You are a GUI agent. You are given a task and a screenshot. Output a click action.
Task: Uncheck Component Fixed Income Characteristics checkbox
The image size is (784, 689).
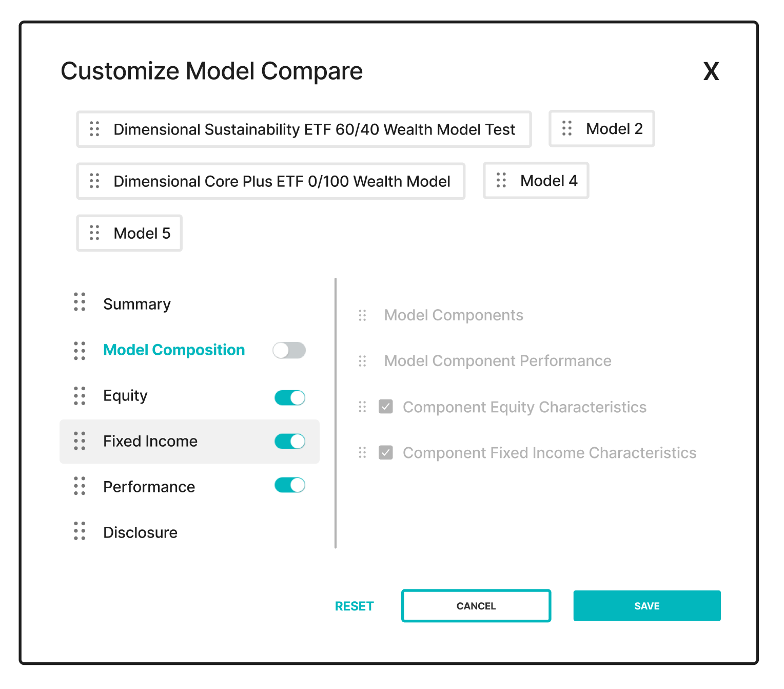point(386,452)
